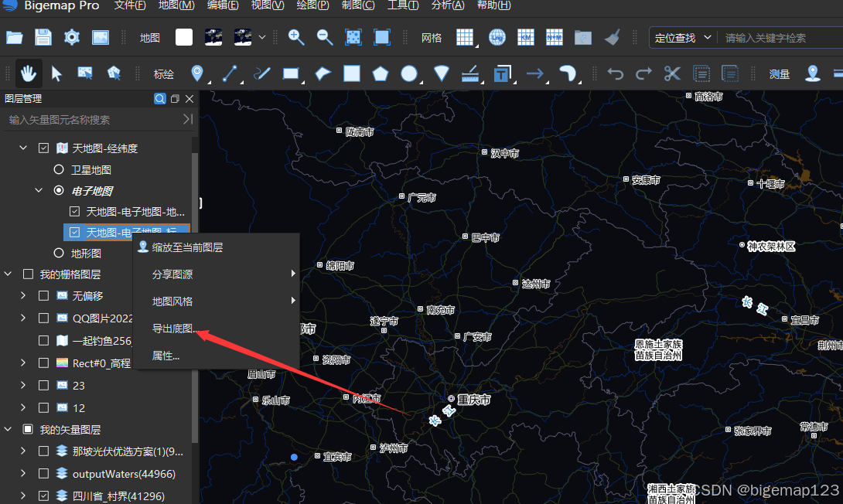This screenshot has height=504, width=843.
Task: Select the arrow pointer tool
Action: pos(56,73)
